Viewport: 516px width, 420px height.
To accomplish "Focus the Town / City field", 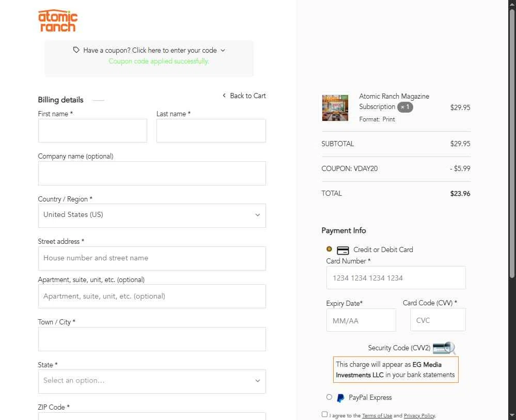I will tap(152, 339).
